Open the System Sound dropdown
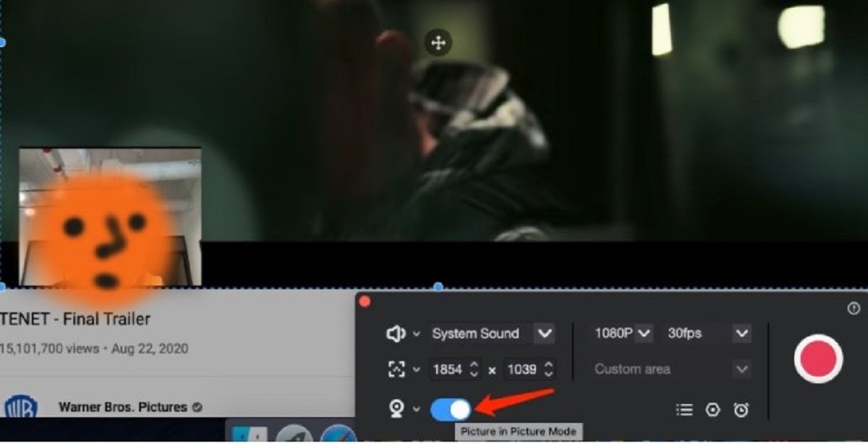The width and height of the screenshot is (868, 444). (493, 333)
